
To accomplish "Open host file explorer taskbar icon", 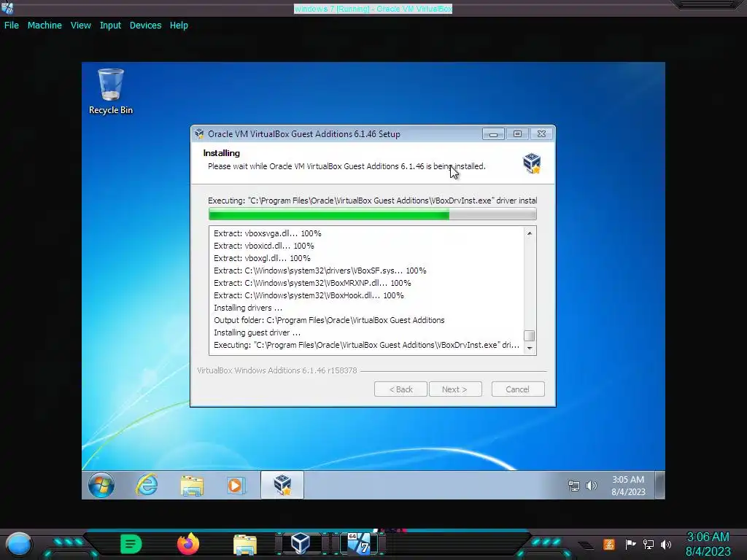I will [x=245, y=544].
